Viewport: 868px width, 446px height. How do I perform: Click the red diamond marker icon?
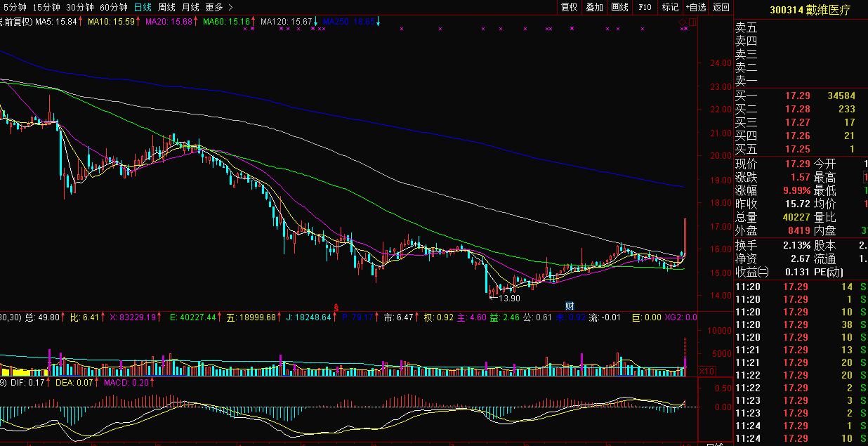coord(683,22)
